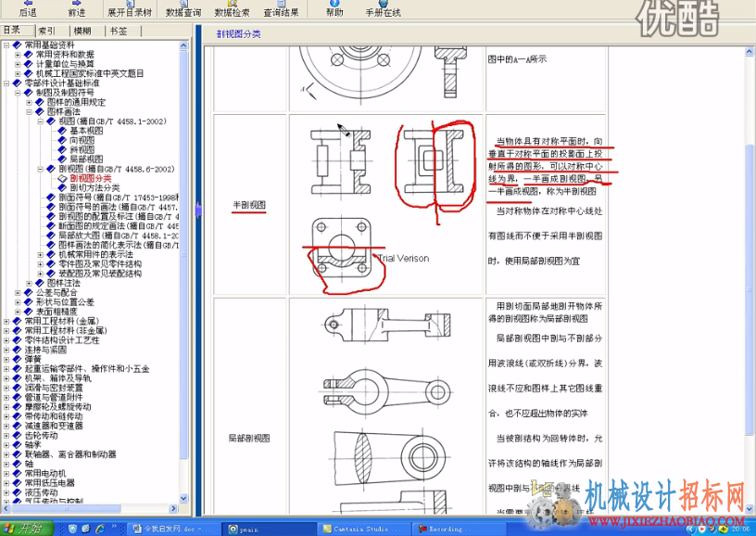Switch to the .doc Word taskbar item
The width and height of the screenshot is (756, 536).
[173, 530]
